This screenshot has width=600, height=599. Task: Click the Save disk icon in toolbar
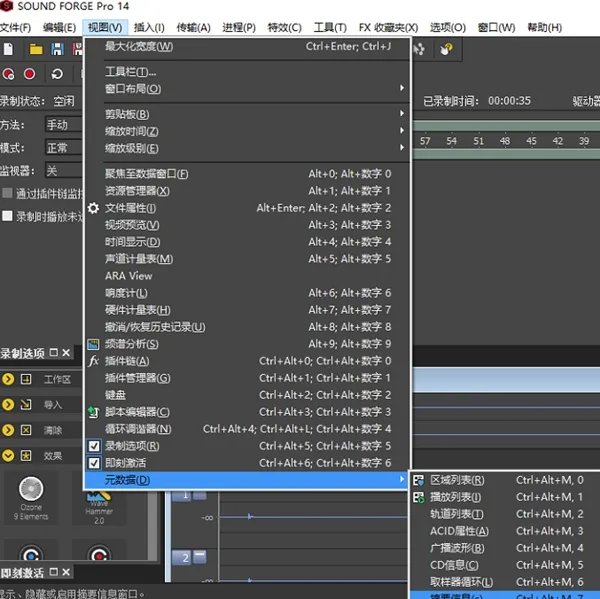pos(57,49)
